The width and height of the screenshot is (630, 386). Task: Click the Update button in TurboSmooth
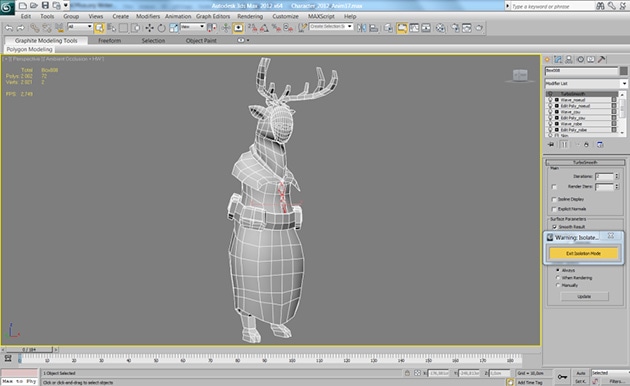point(584,296)
